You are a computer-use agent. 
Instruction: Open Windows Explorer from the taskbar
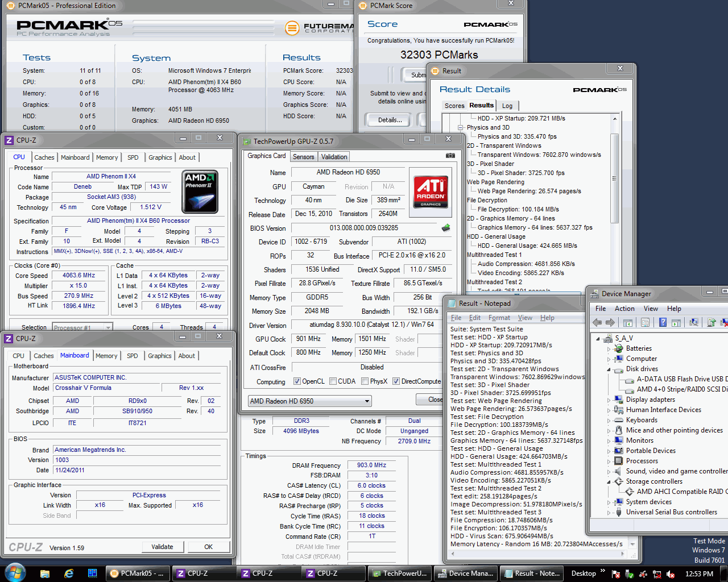click(x=45, y=573)
